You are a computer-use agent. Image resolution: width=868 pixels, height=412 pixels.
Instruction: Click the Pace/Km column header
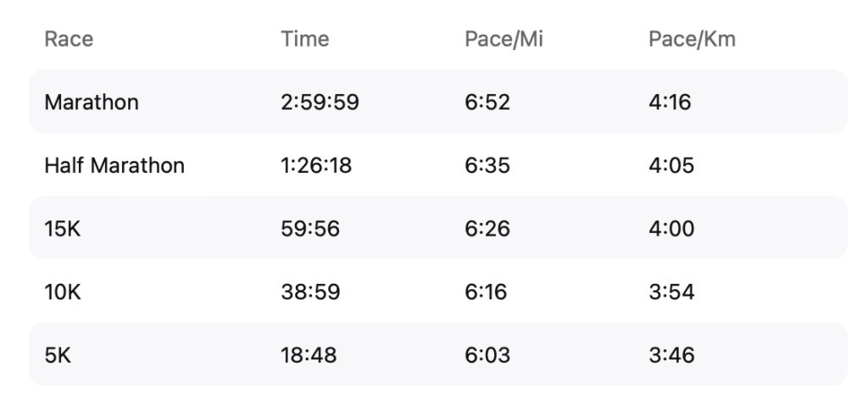(x=692, y=39)
